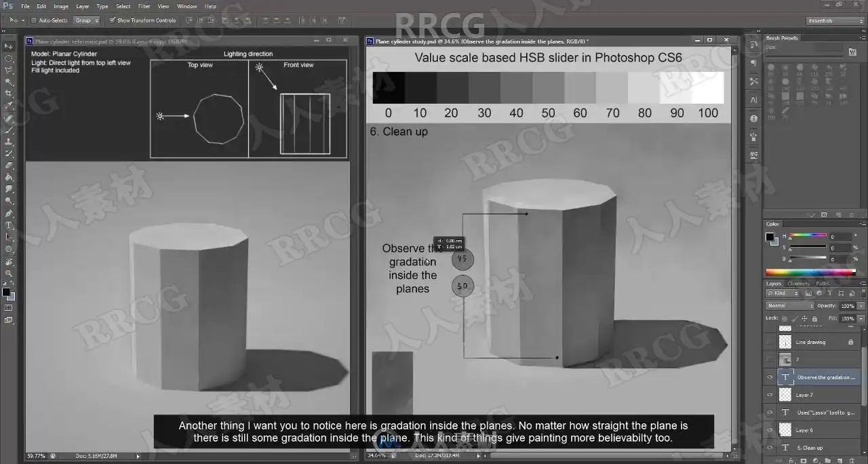The height and width of the screenshot is (464, 868).
Task: Select the Eraser tool
Action: pyautogui.click(x=9, y=165)
